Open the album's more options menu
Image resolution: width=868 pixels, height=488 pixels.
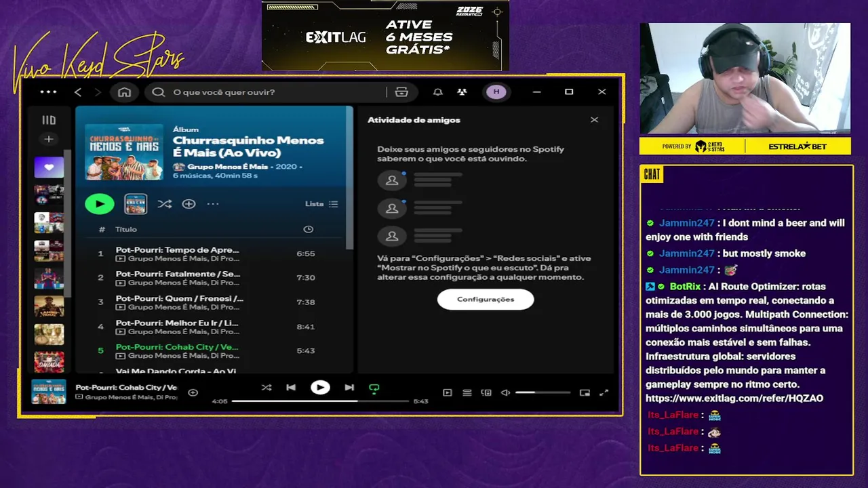tap(213, 203)
